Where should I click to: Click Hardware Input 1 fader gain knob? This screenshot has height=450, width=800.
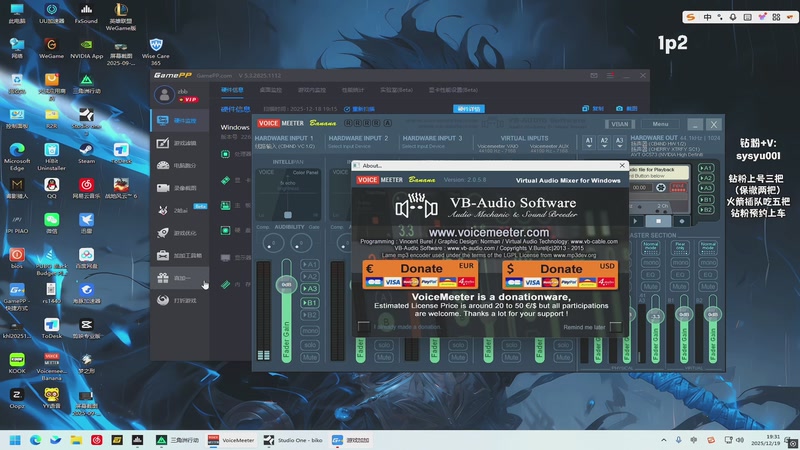coord(286,285)
